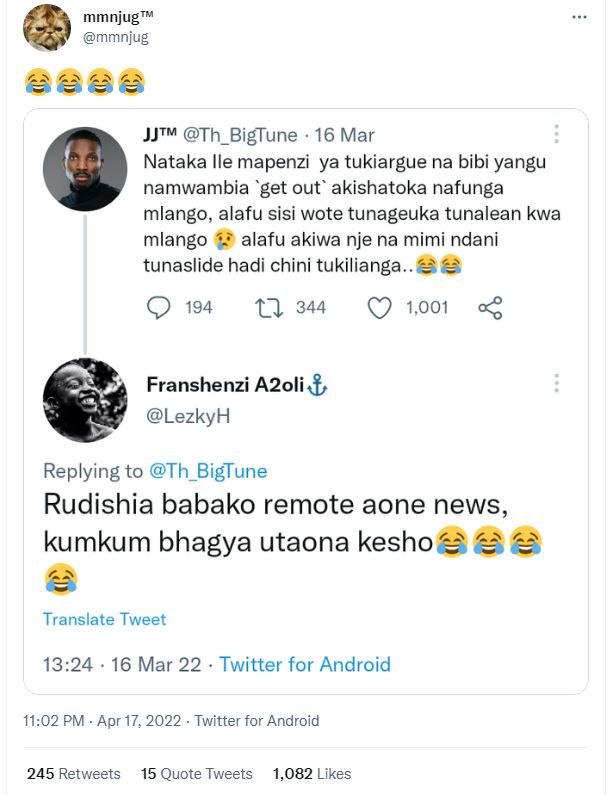View JJ's profile photo
Viewport: 612px width, 795px height.
tap(85, 168)
